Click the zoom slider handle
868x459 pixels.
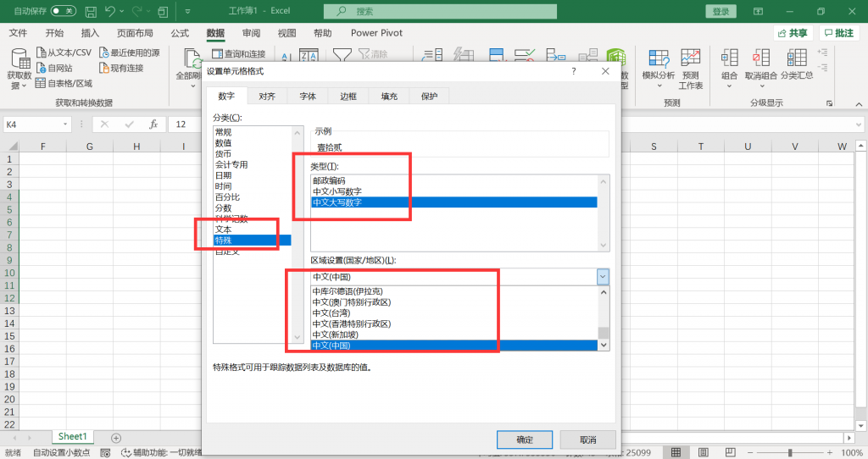pos(790,453)
